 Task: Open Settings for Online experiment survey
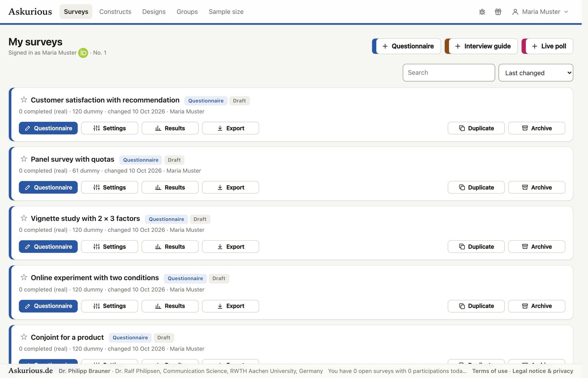[110, 306]
